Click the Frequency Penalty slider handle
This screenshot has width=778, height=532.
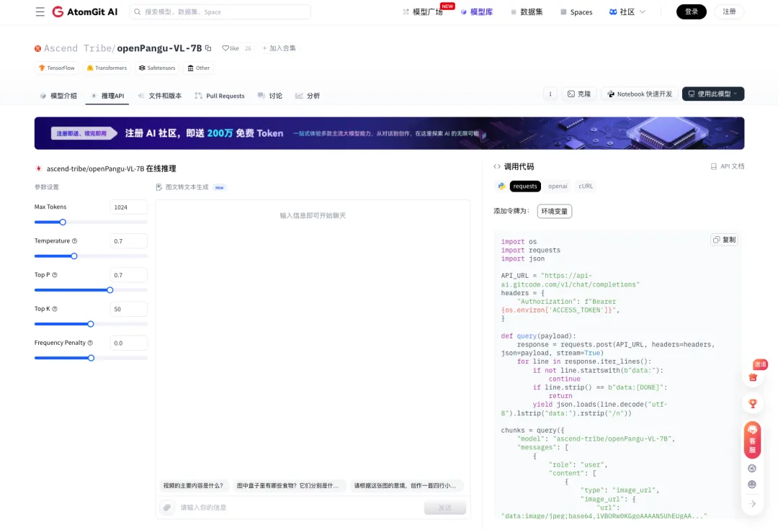(x=91, y=358)
